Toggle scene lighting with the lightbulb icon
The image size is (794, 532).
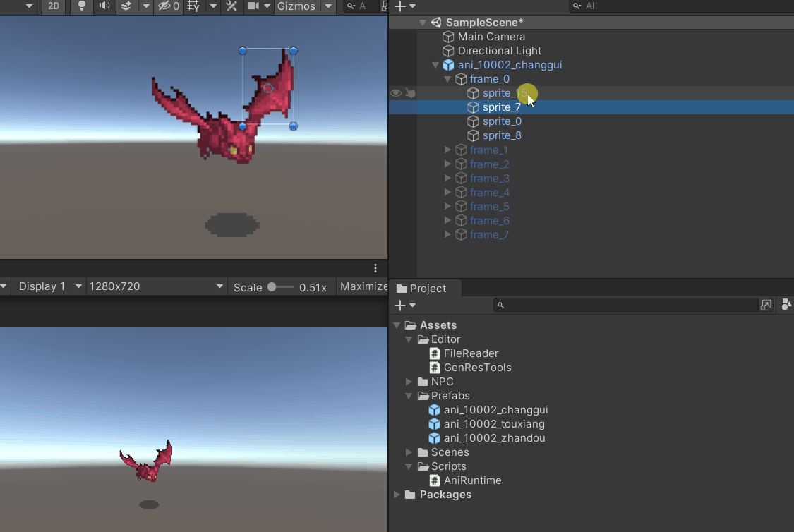(82, 6)
